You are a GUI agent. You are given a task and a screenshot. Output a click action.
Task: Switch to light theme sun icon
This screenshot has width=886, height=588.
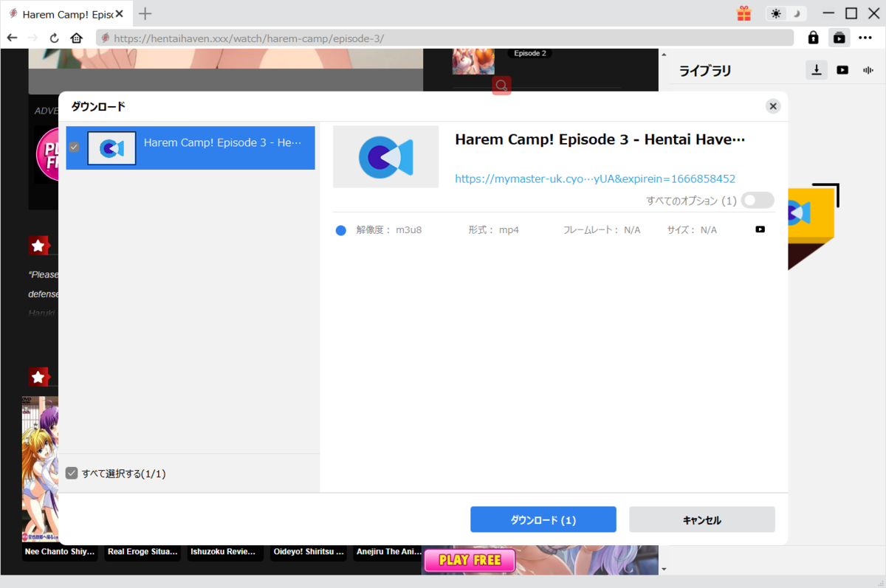point(776,13)
